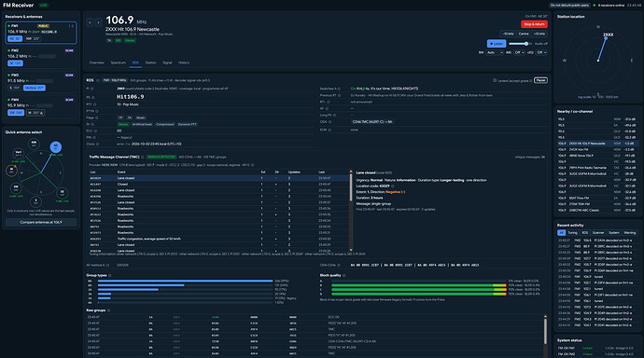Step down with the -10 kHz button
This screenshot has height=358, width=644.
[508, 34]
